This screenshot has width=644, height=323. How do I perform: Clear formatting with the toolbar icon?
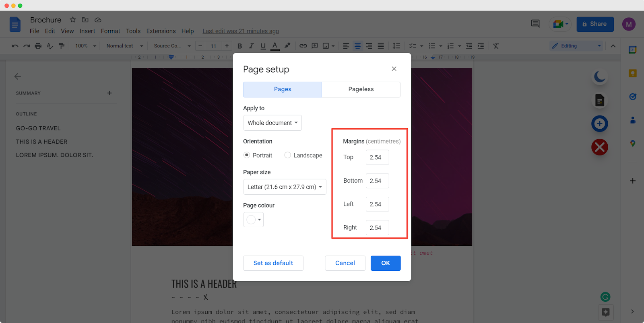click(x=496, y=46)
